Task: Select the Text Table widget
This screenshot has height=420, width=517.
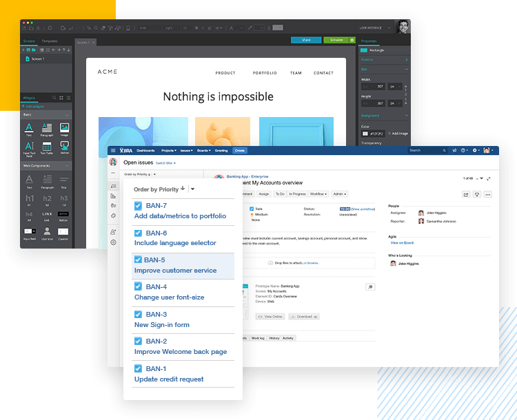Action: click(x=47, y=148)
